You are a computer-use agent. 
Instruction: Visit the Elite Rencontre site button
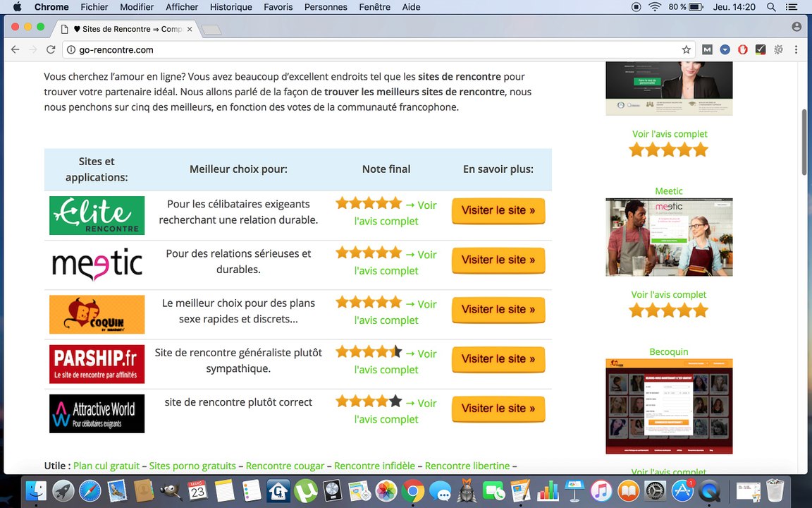(498, 211)
